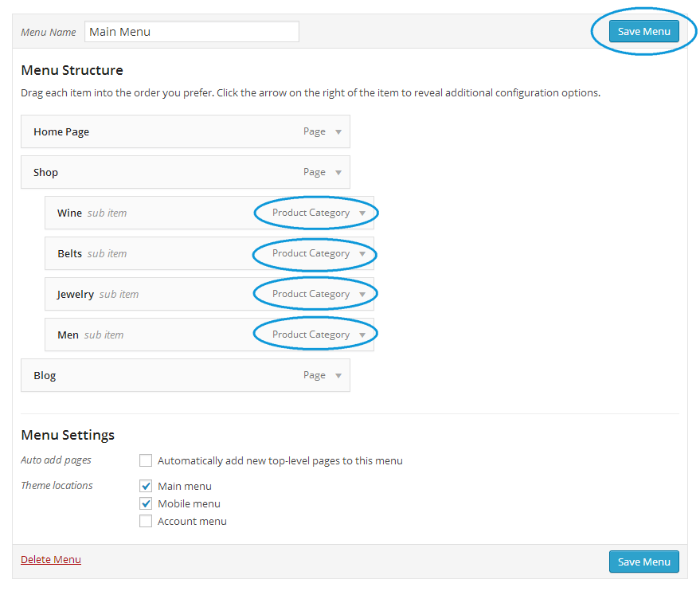Open Wine sub item options arrow
This screenshot has height=591, width=700.
(362, 213)
